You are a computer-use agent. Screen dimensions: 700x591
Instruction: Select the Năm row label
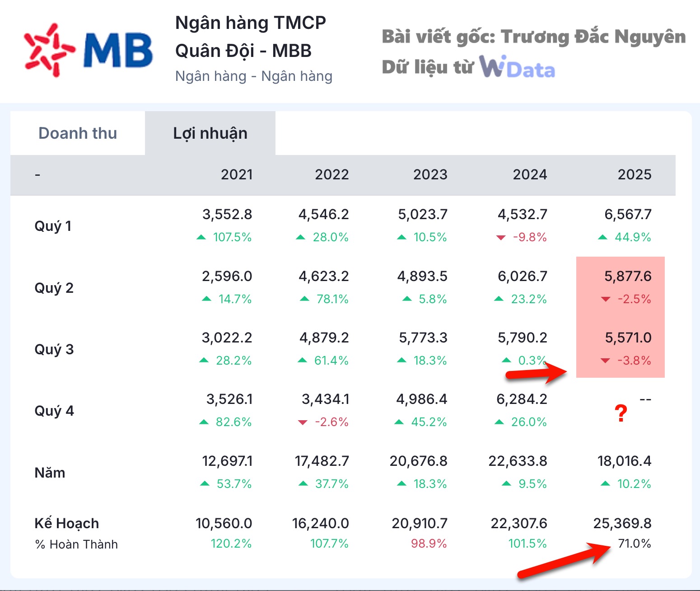(x=50, y=473)
